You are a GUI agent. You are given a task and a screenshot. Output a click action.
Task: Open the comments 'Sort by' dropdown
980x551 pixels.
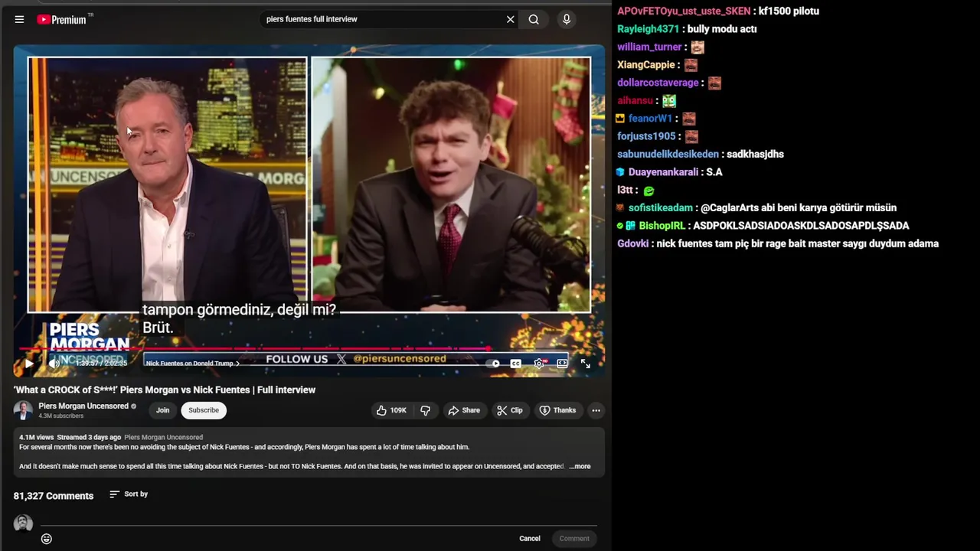click(x=129, y=494)
